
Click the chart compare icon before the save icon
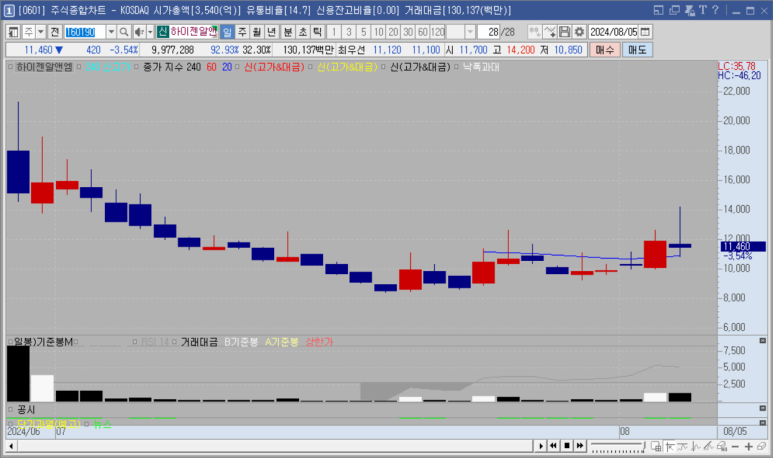(x=550, y=32)
